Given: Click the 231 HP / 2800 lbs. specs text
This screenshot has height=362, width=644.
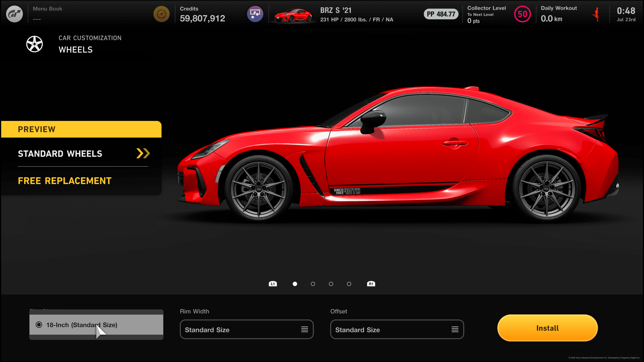Looking at the screenshot, I should coord(357,19).
